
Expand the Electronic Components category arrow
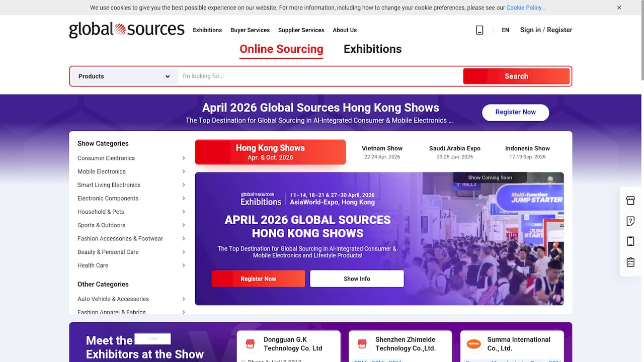[x=184, y=198]
